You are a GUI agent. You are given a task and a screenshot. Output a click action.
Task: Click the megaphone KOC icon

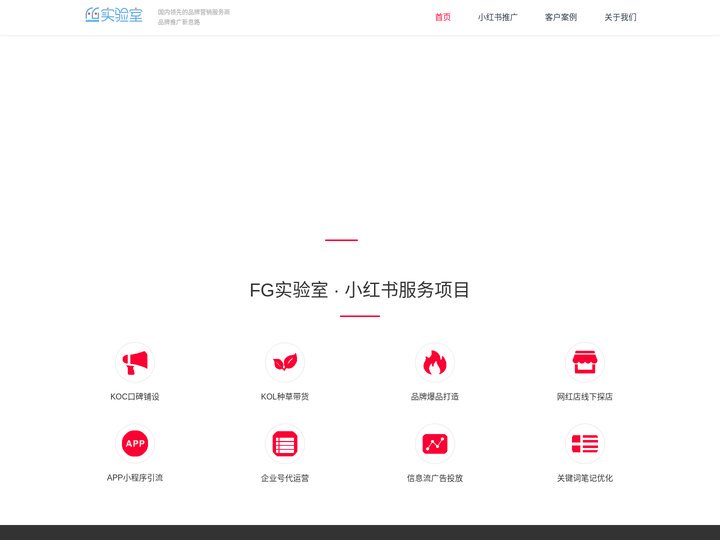click(135, 362)
